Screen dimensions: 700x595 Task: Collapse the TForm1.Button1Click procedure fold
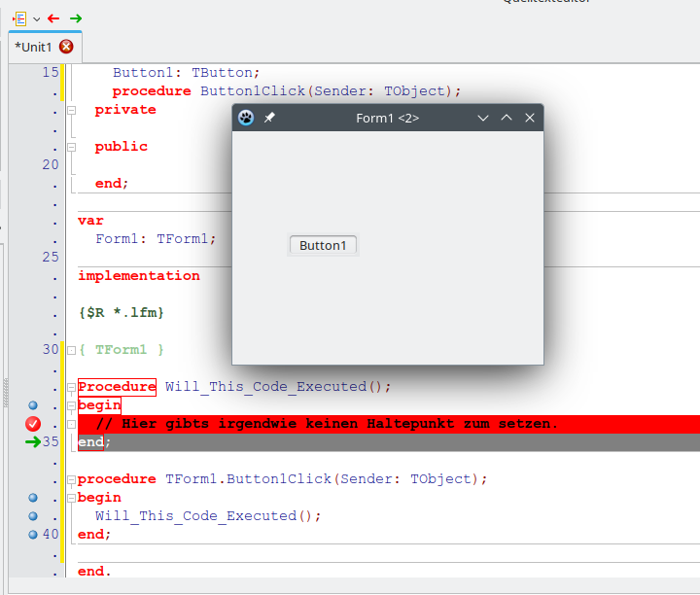point(71,479)
